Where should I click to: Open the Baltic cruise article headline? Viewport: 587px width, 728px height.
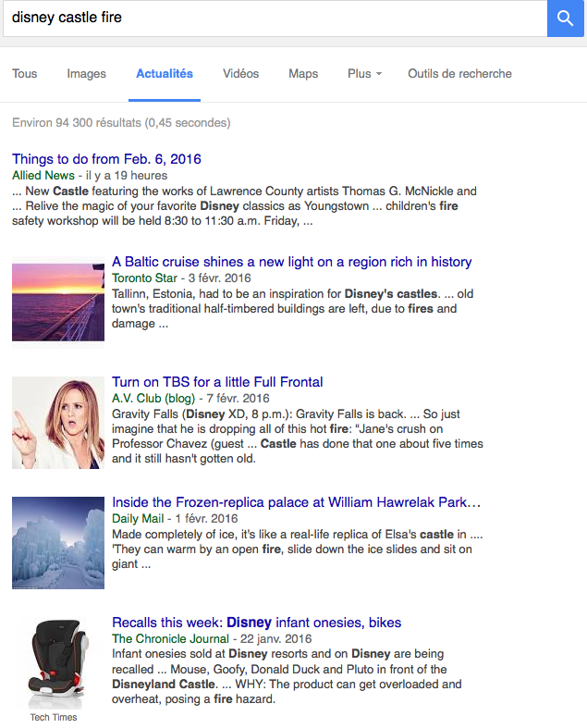(292, 262)
